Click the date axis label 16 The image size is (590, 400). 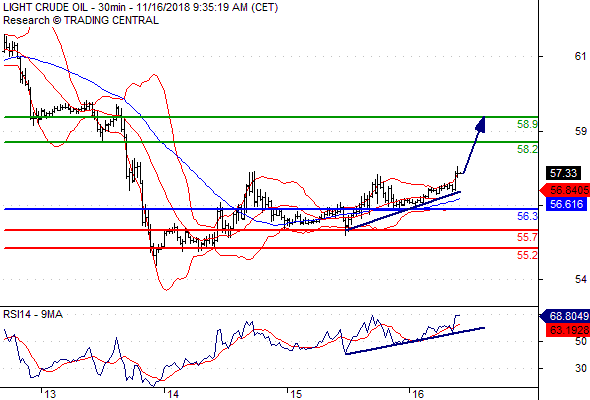[x=418, y=394]
